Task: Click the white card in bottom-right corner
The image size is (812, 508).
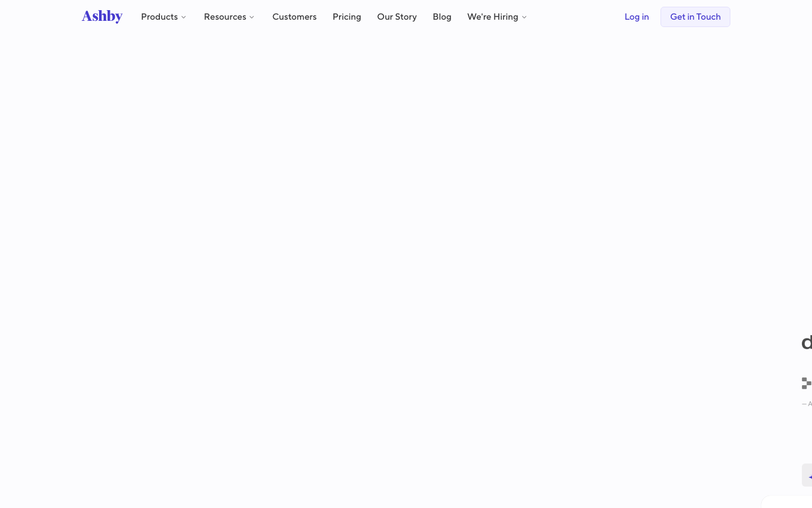Action: coord(788,502)
